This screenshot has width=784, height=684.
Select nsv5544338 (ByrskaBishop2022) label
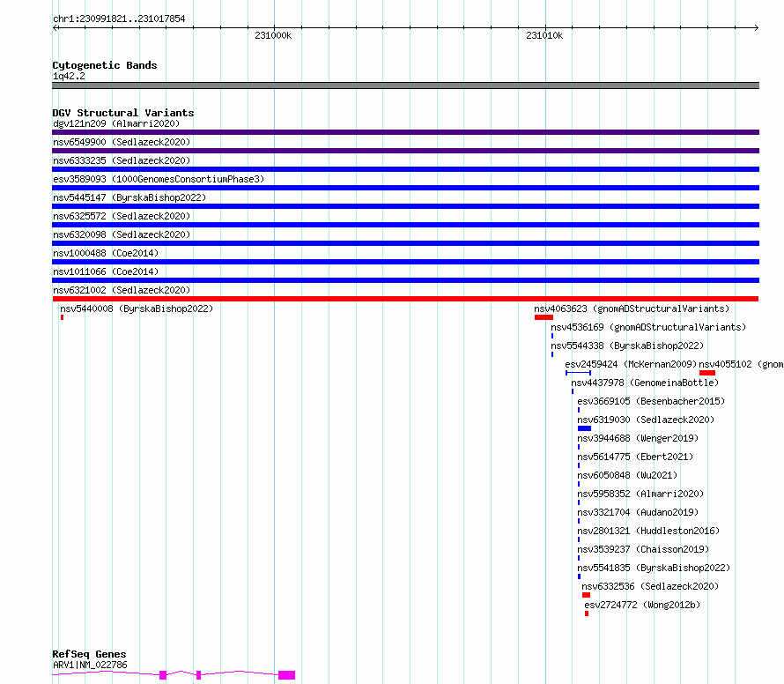click(627, 346)
